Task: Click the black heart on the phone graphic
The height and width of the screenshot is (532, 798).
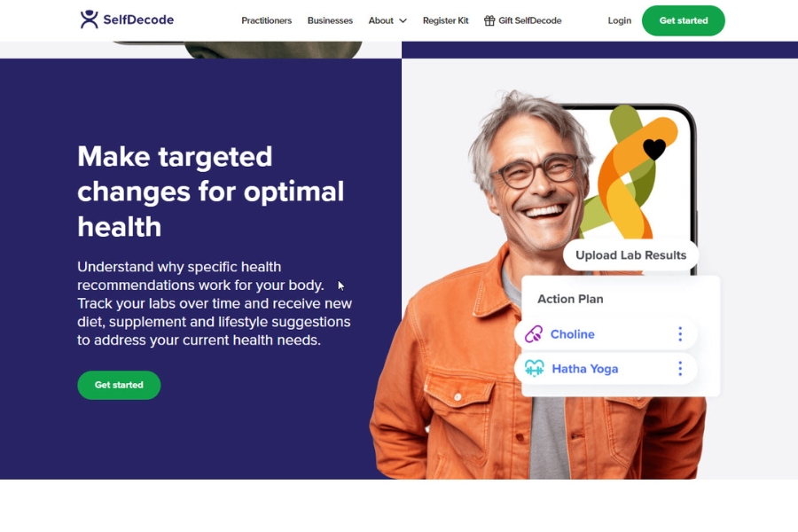Action: pos(654,149)
